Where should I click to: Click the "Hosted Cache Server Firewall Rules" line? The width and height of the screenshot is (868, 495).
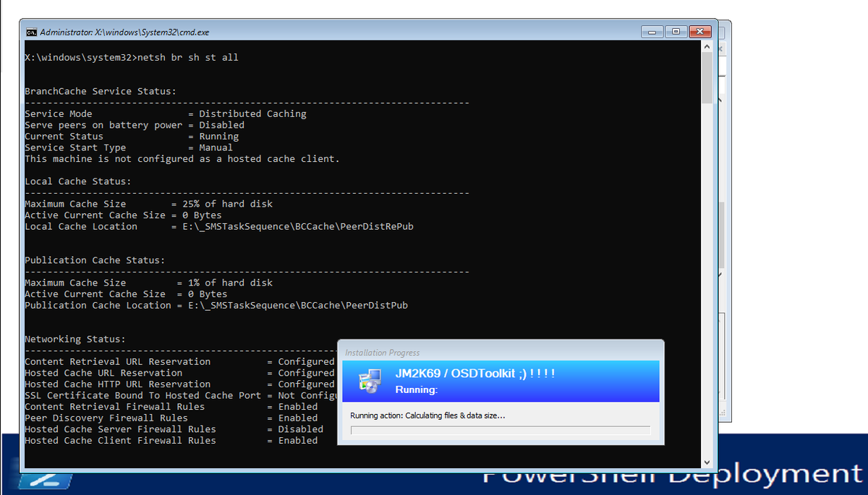click(174, 429)
